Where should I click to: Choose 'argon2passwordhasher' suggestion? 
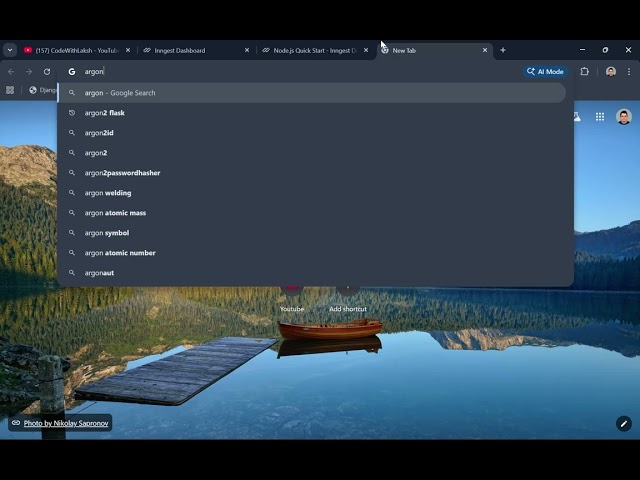coord(312,173)
